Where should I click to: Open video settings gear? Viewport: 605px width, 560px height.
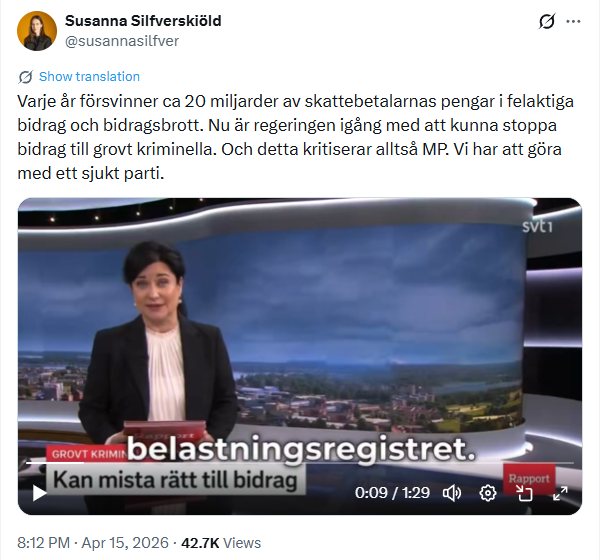(x=488, y=493)
